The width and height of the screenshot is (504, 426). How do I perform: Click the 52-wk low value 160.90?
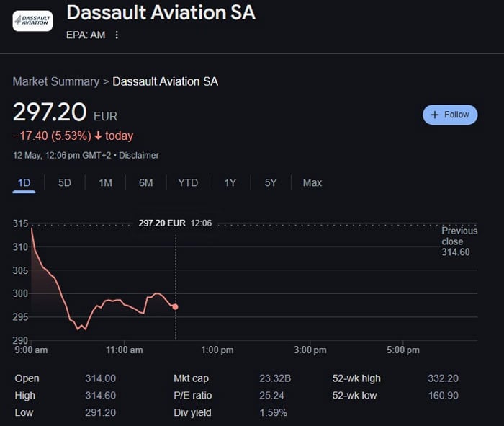click(444, 396)
